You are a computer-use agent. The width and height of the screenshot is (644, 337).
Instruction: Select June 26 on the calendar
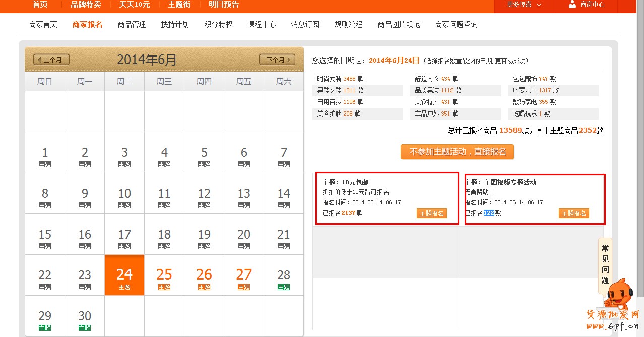[x=204, y=275]
